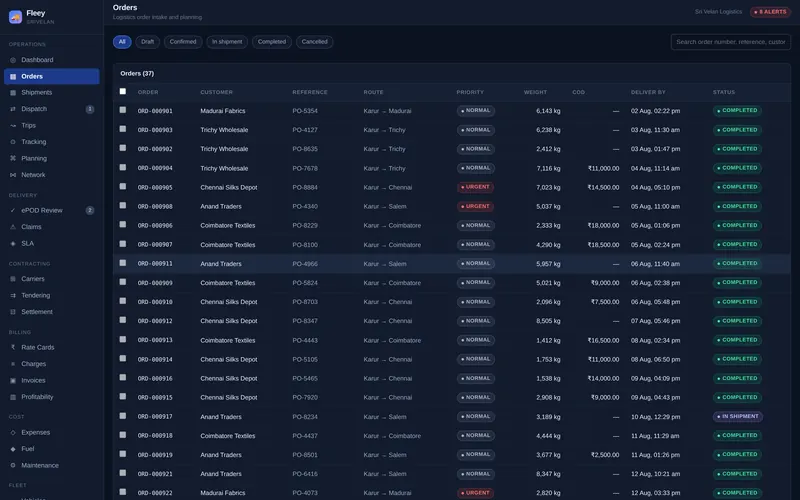
Task: Select the checkbox for ORD-000921
Action: (x=122, y=473)
